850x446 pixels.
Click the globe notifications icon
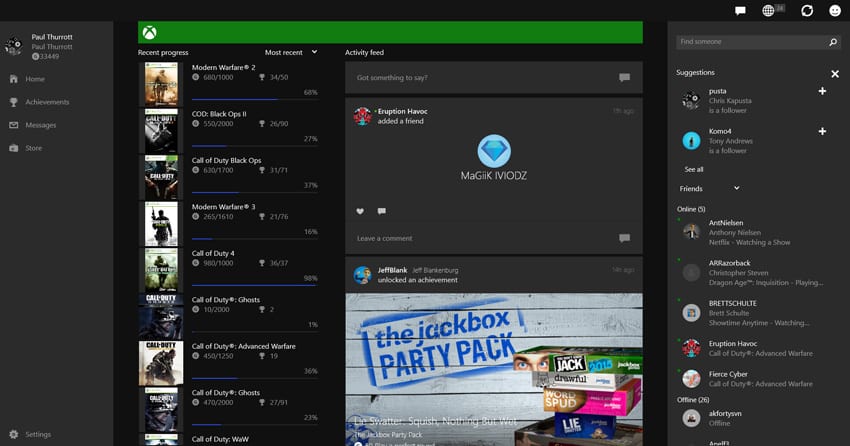(x=769, y=11)
